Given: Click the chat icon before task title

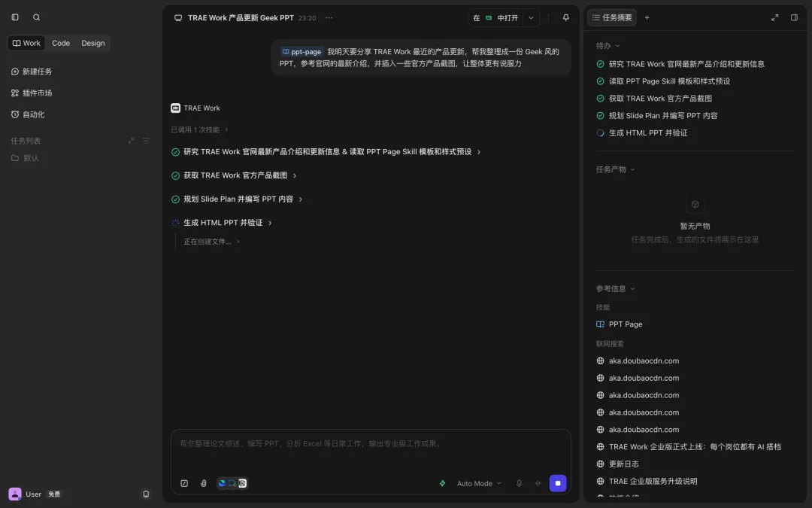Looking at the screenshot, I should 178,17.
